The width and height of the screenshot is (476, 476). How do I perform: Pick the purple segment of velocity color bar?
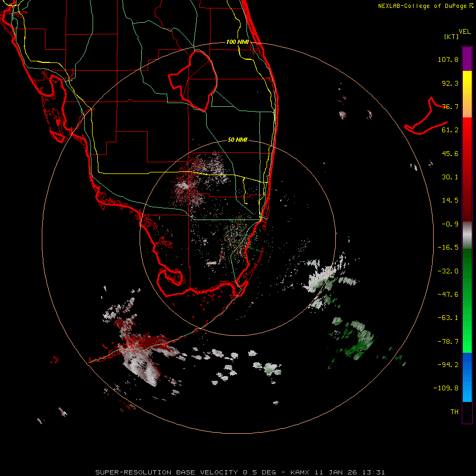click(x=467, y=59)
